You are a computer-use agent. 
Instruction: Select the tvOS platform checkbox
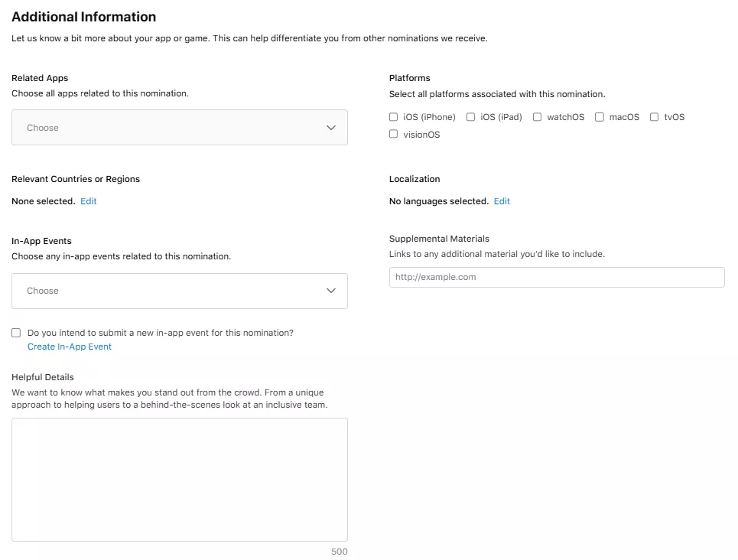[654, 117]
